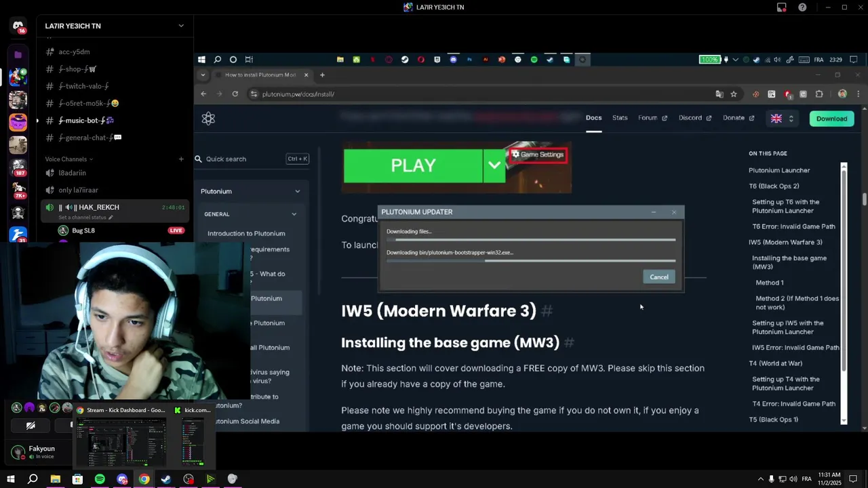The height and width of the screenshot is (488, 868).
Task: Jump to T4 (World at War) link
Action: [x=775, y=363]
